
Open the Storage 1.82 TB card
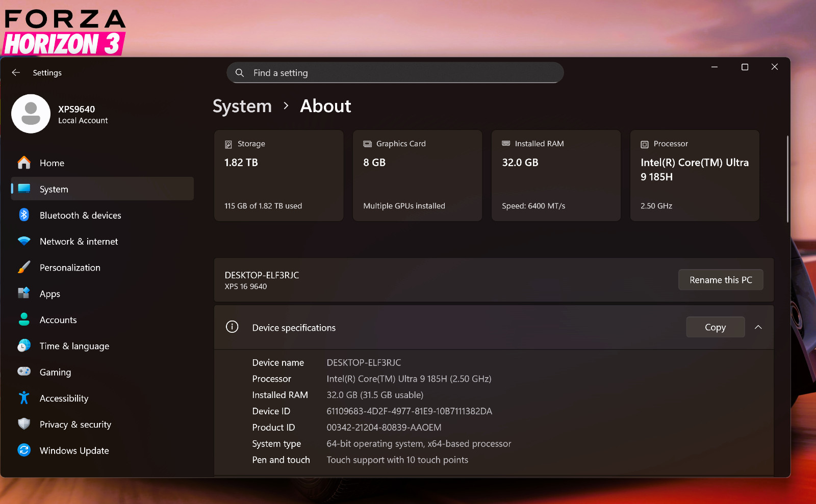pos(278,176)
